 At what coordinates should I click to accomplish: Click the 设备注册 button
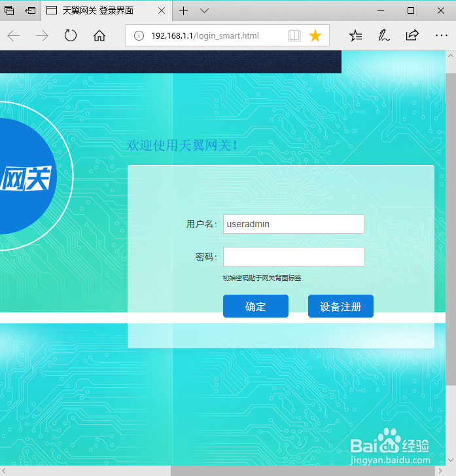tap(340, 306)
